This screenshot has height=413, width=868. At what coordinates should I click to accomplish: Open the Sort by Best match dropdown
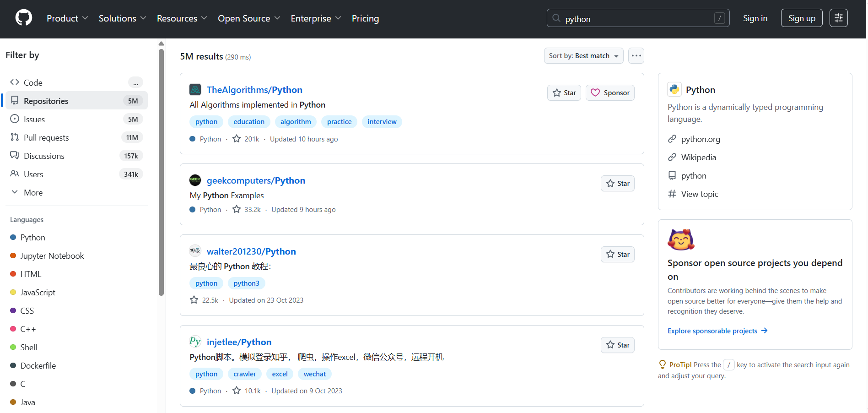[x=583, y=56]
